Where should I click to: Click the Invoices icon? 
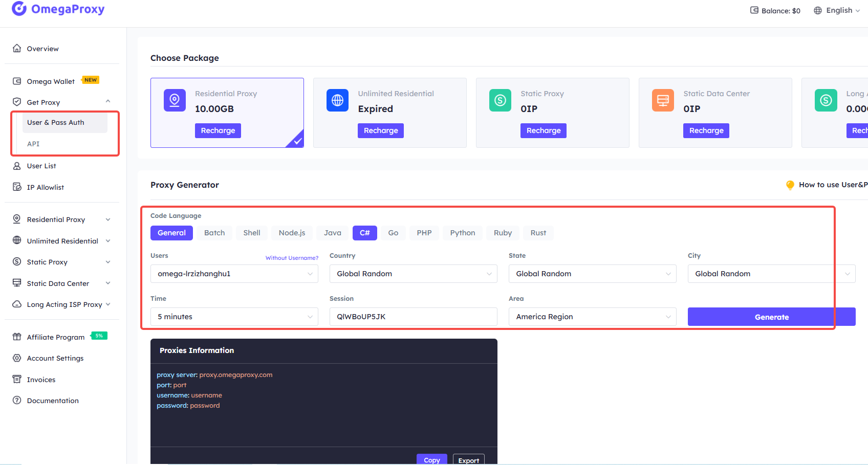tap(17, 380)
